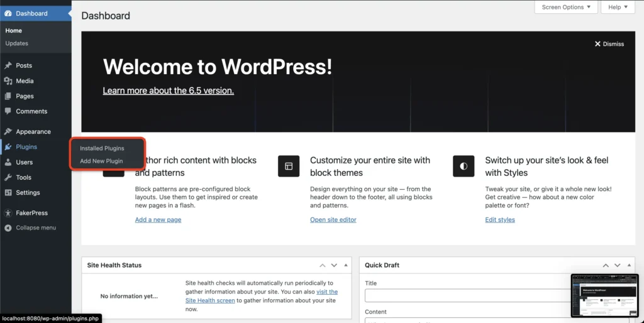Follow the 'Open site editor' link
644x323 pixels.
333,220
